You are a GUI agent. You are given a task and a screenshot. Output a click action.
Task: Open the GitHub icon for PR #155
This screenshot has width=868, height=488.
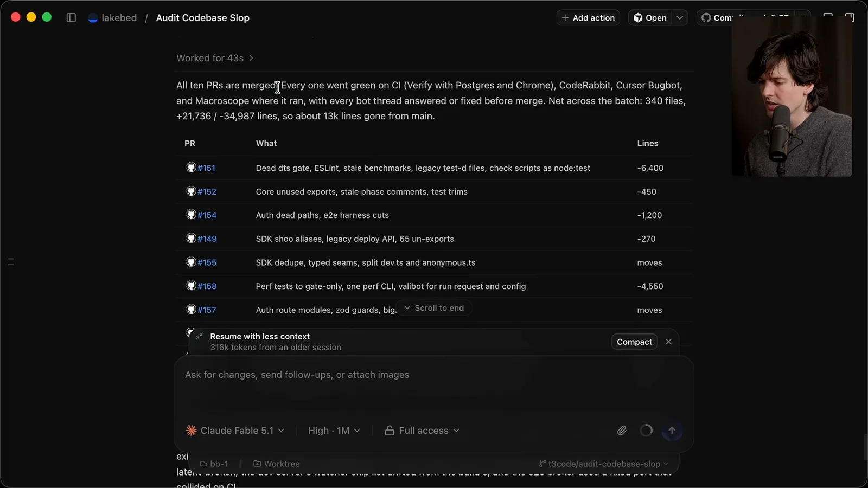pos(191,262)
